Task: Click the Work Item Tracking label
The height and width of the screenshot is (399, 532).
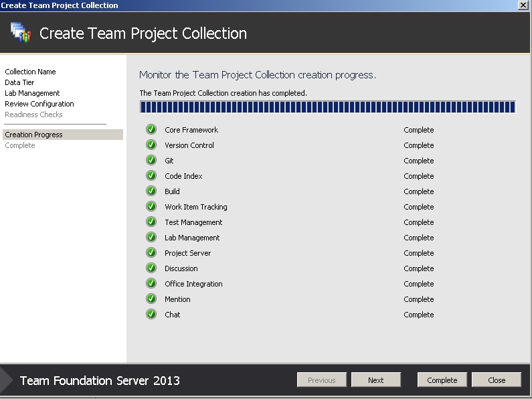Action: click(x=196, y=207)
